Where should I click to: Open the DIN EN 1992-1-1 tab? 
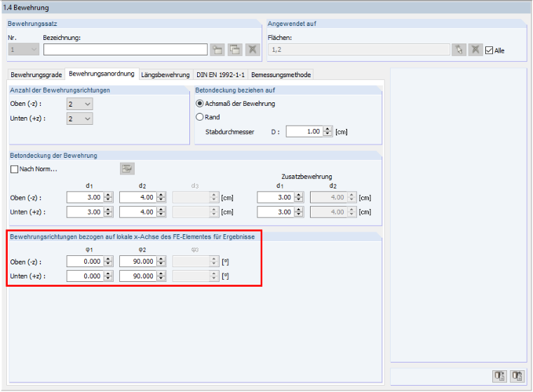pyautogui.click(x=221, y=75)
